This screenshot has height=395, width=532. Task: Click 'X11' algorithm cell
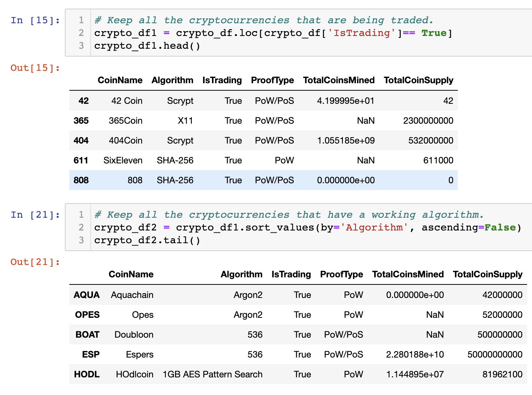[185, 121]
